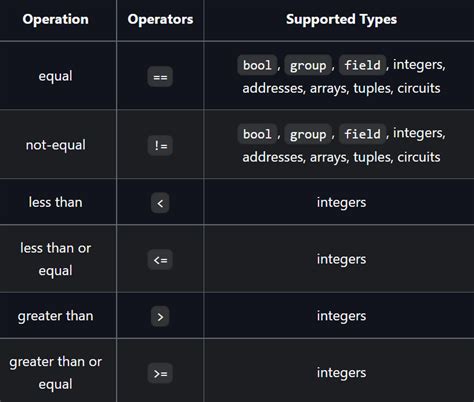Click "addresses, arrays, tuples, circuits" in equal row
The height and width of the screenshot is (402, 474).
341,88
